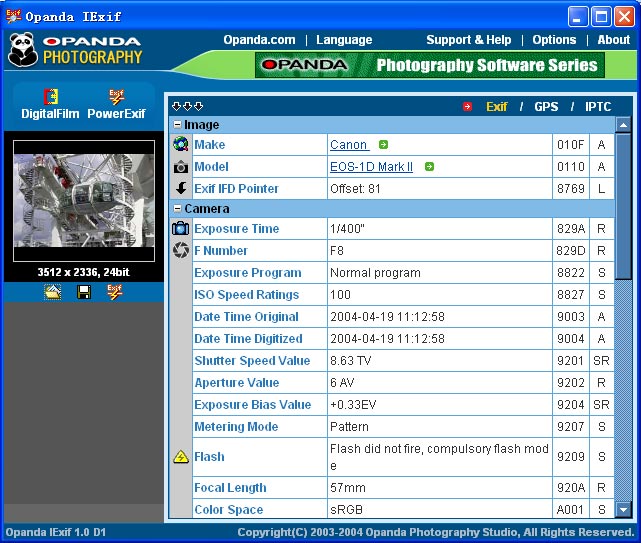Select the 1/400" exposure value
The height and width of the screenshot is (543, 641).
[x=347, y=229]
